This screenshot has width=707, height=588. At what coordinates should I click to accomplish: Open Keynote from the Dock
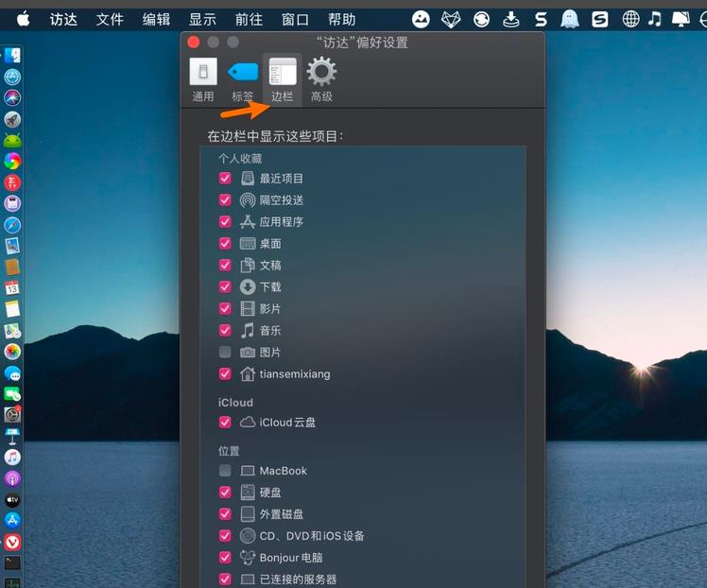pos(12,436)
